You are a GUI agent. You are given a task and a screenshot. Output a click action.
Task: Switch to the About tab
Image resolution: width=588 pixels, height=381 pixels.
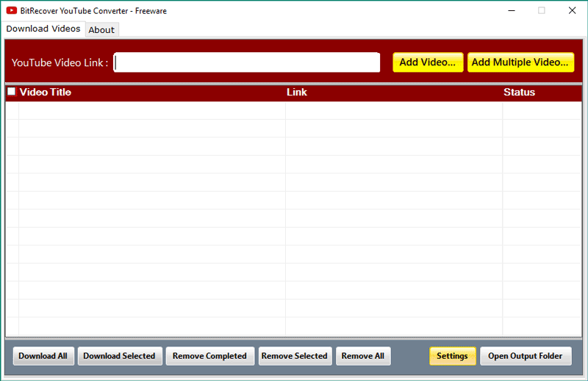tap(101, 30)
